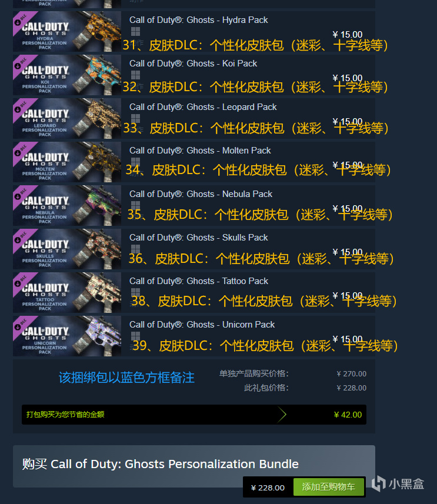Screen dimensions: 437x504
Task: Click the 小黑盒 watermark logo
Action: click(x=398, y=484)
